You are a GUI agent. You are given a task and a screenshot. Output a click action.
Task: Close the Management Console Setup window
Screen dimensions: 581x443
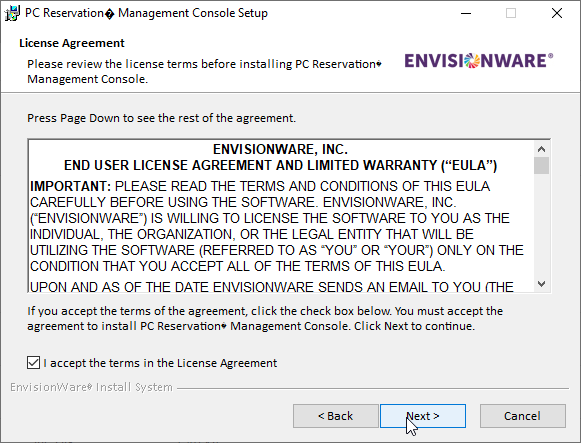557,13
